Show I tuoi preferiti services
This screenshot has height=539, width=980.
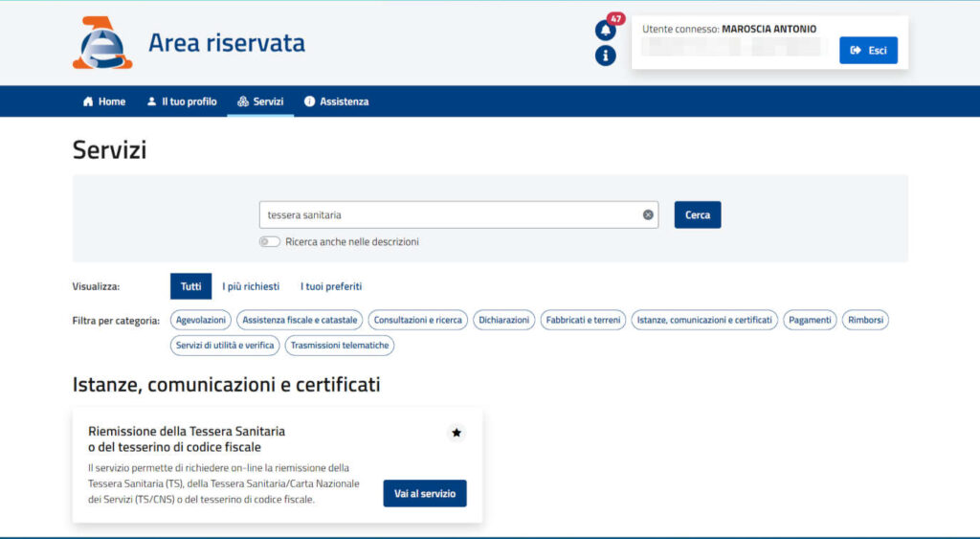point(331,286)
